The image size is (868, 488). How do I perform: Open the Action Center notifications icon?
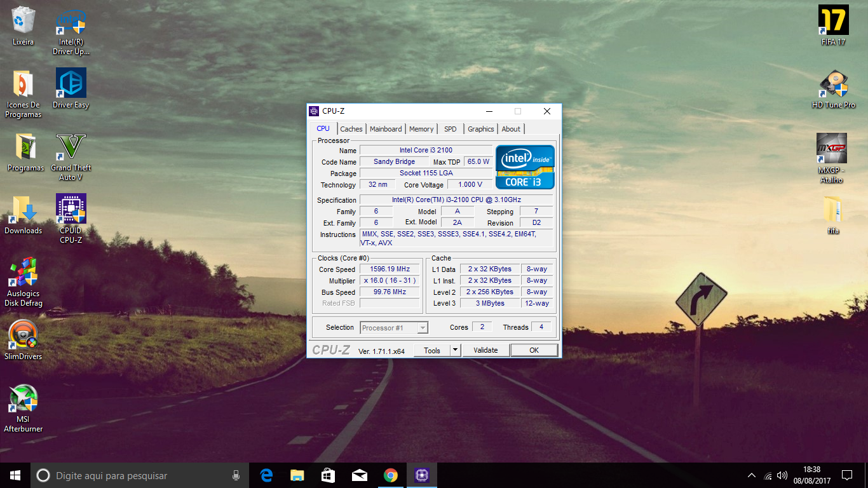846,475
